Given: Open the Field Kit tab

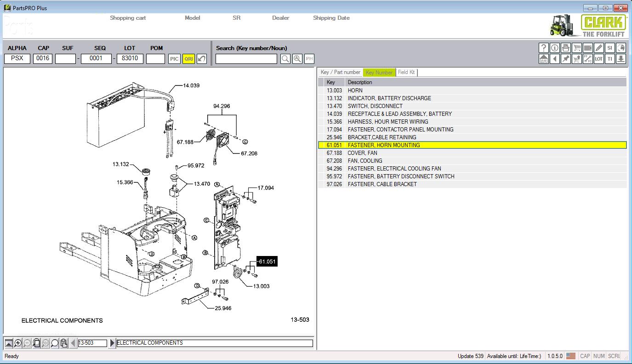Looking at the screenshot, I should 406,72.
